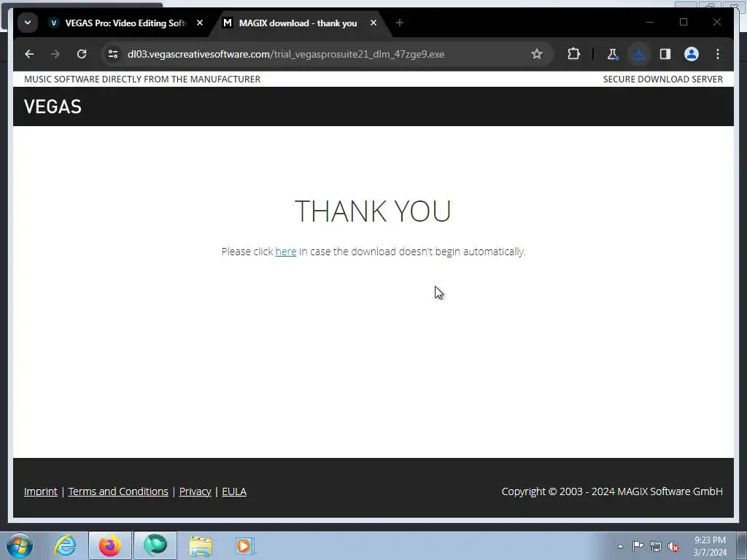Viewport: 747px width, 560px height.
Task: Show hidden system tray icons
Action: click(620, 546)
